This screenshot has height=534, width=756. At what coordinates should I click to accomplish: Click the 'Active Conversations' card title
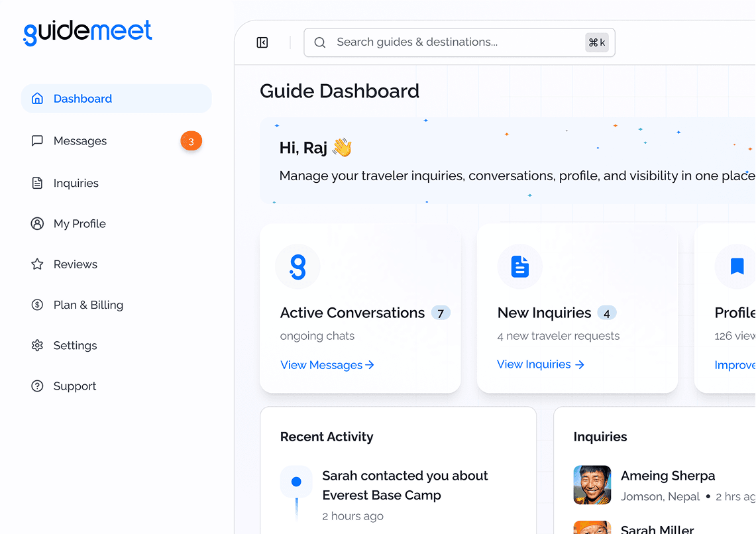tap(352, 313)
